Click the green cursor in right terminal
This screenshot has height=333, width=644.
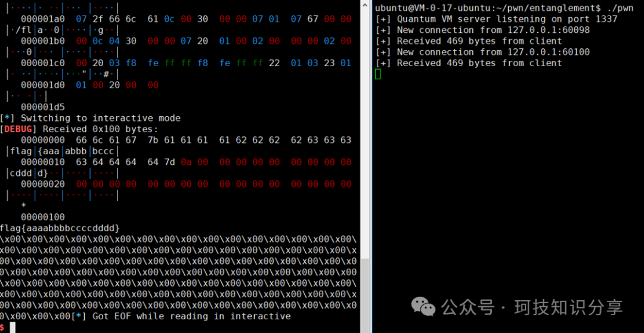tap(378, 74)
